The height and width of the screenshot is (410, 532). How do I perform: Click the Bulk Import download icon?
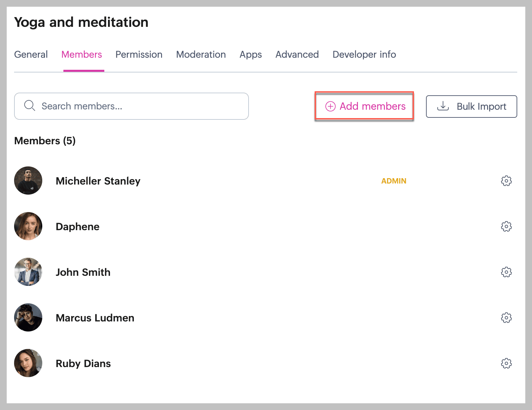(x=443, y=106)
